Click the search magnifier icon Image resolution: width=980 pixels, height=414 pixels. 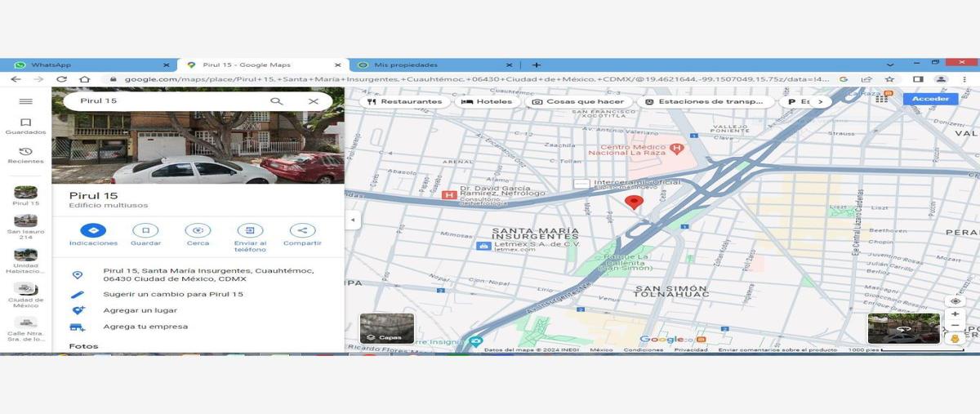click(277, 101)
